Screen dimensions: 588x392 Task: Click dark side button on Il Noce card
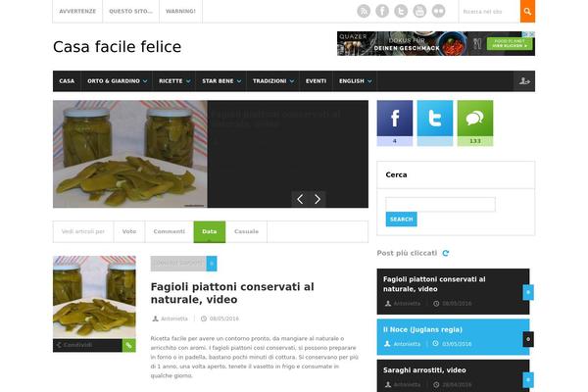[528, 339]
